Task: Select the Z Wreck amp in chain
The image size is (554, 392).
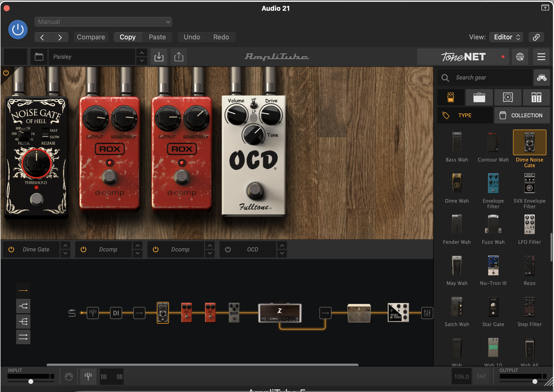Action: (280, 313)
